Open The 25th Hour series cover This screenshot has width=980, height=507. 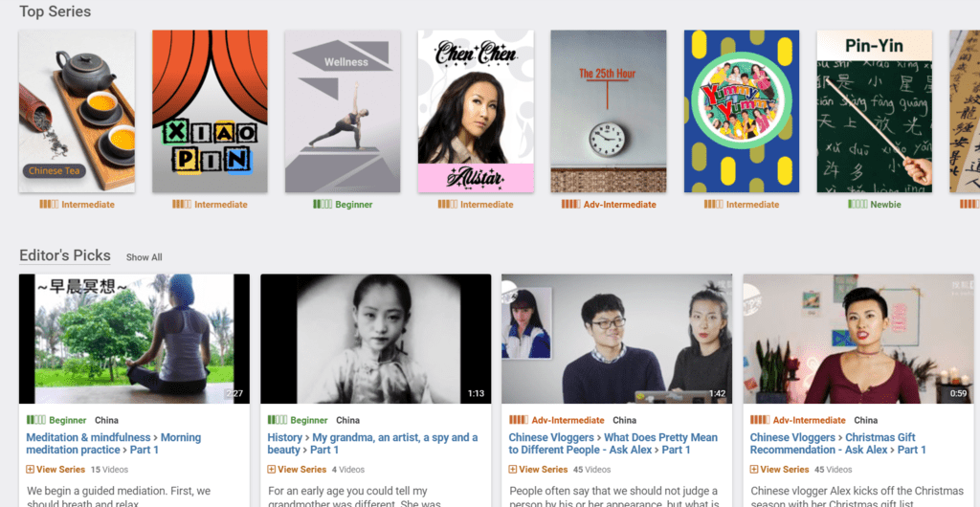click(609, 111)
